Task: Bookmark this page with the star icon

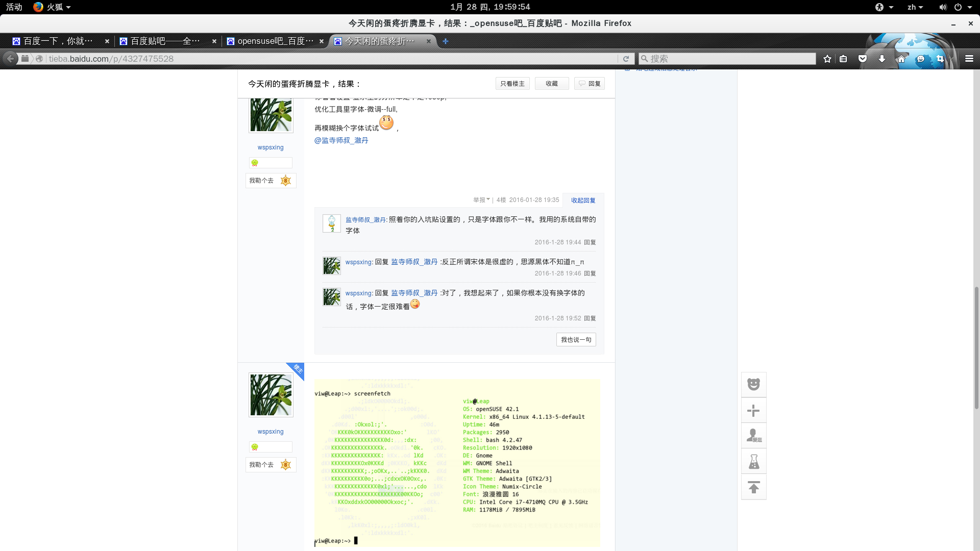Action: tap(827, 59)
